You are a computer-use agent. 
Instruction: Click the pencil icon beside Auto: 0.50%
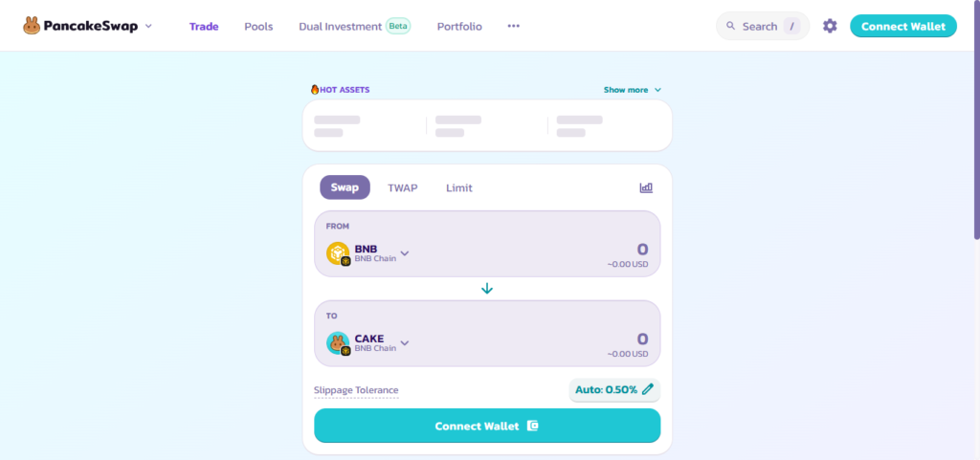tap(648, 389)
